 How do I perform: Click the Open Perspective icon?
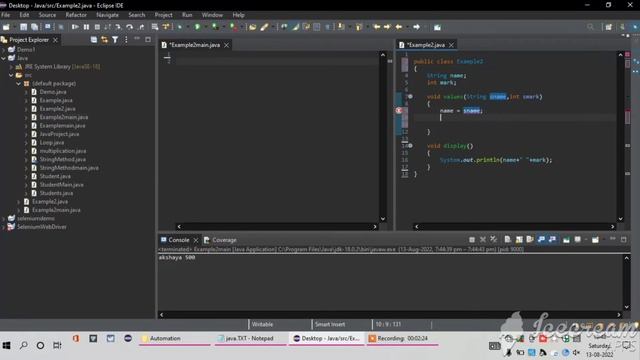pos(609,27)
